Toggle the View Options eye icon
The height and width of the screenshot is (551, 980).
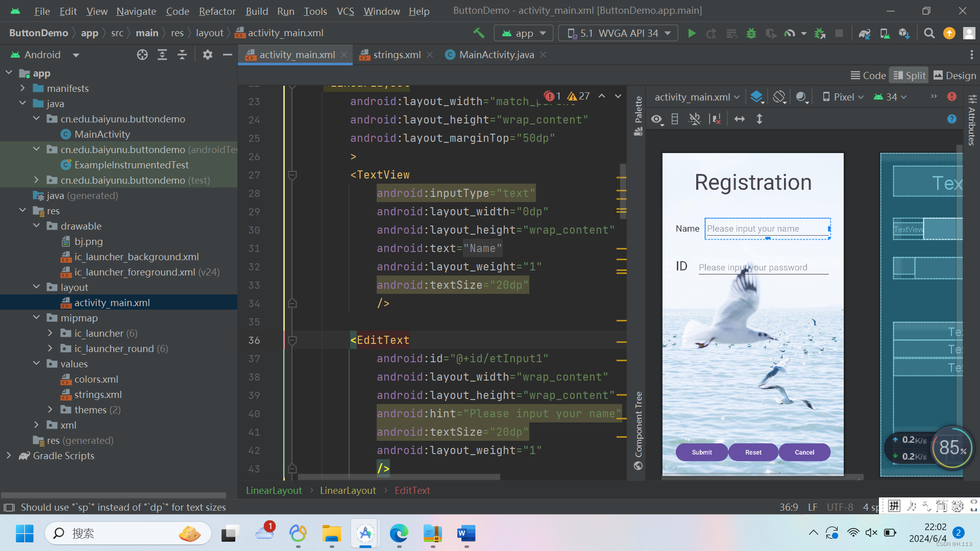(x=656, y=119)
